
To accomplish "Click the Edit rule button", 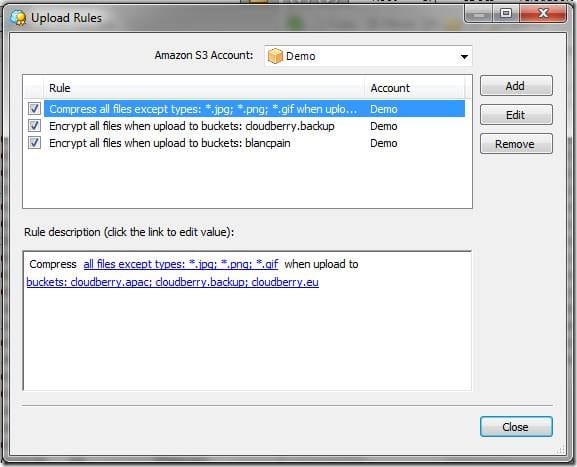I will tap(516, 115).
